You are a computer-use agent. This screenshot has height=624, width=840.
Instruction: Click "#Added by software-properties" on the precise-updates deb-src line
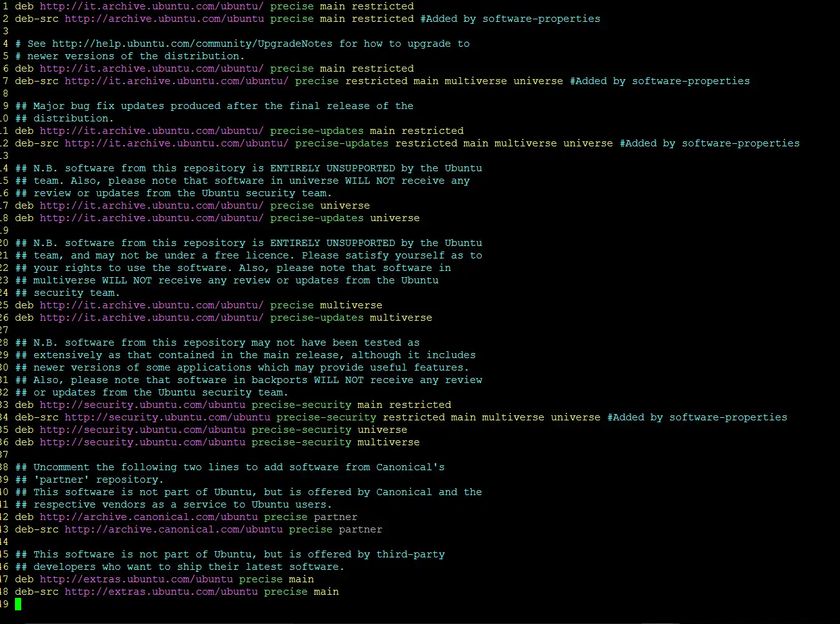coord(710,143)
